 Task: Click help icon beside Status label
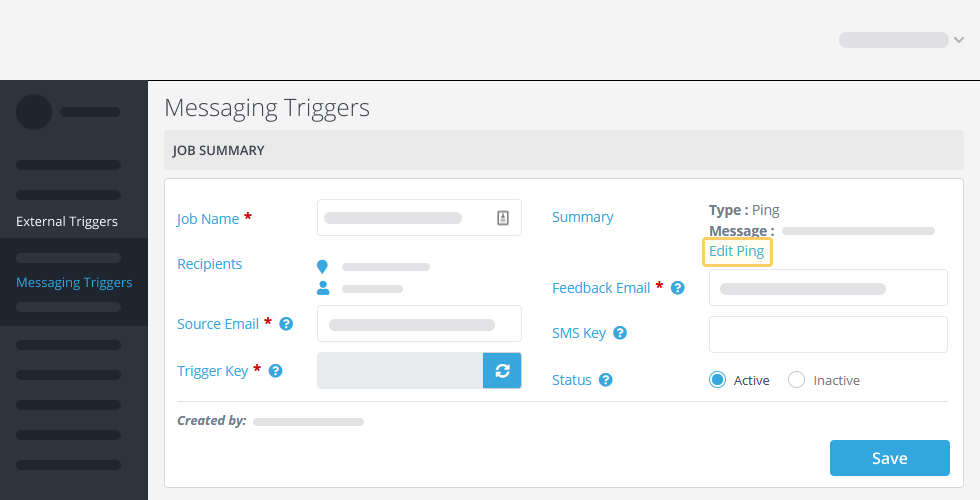(606, 379)
